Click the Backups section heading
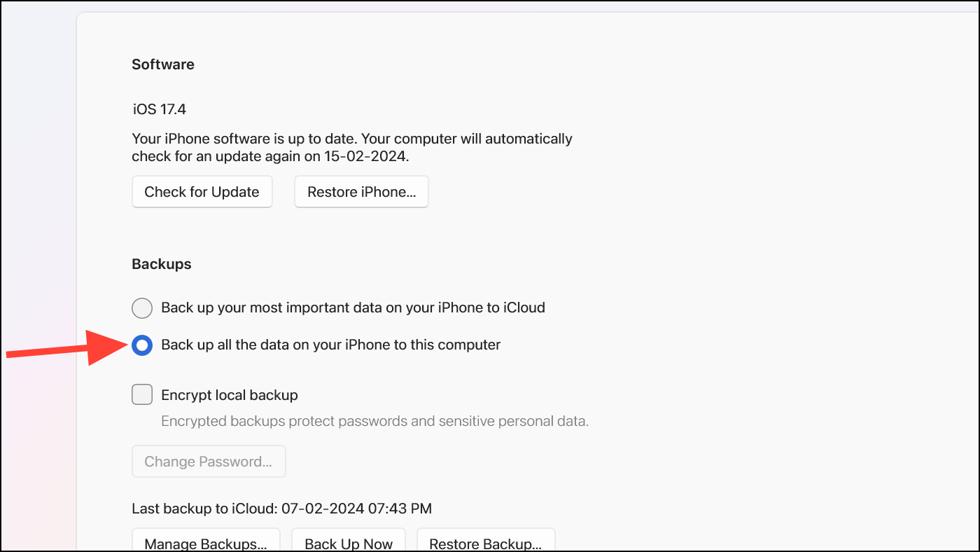 [161, 264]
